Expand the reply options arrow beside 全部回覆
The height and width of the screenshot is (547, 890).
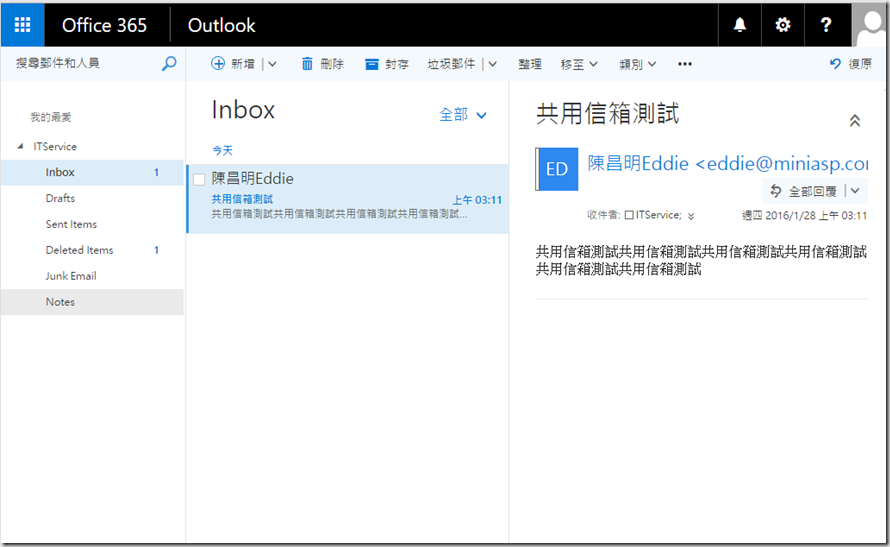tap(855, 191)
